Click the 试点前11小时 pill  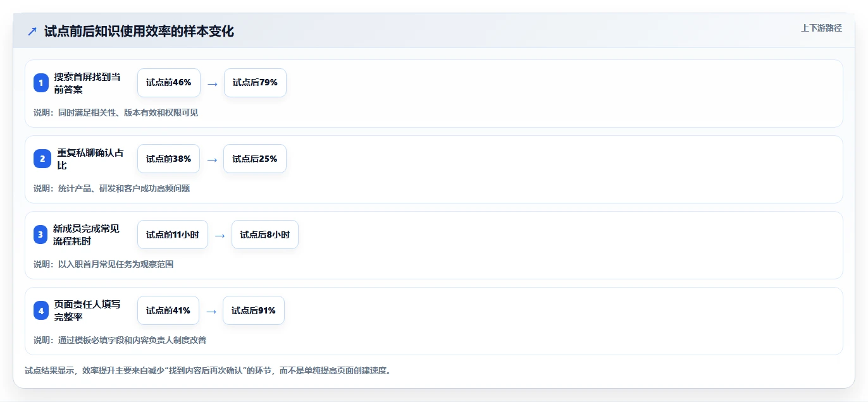click(x=173, y=234)
